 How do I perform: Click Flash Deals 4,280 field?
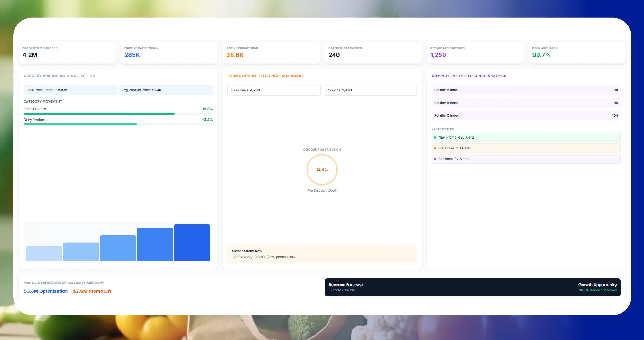point(274,90)
